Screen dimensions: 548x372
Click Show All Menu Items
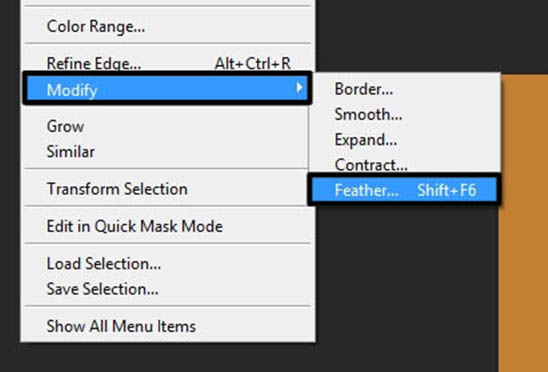pyautogui.click(x=168, y=326)
